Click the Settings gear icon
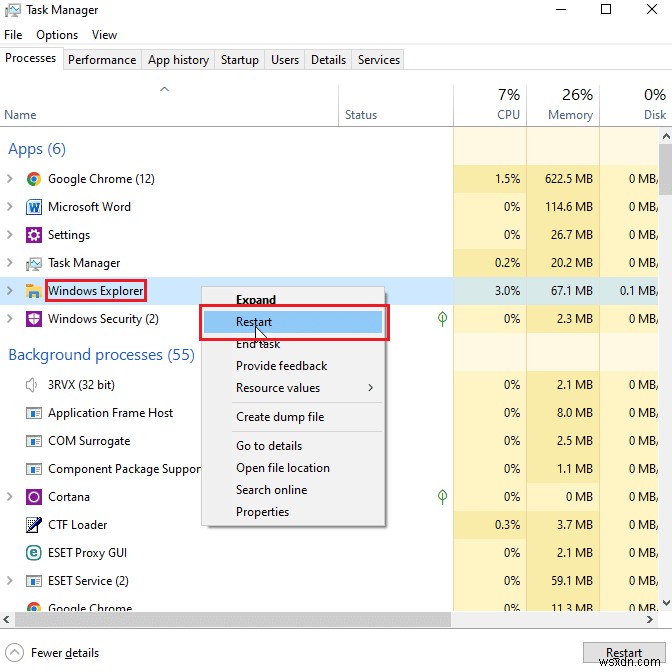The width and height of the screenshot is (672, 672). 33,235
